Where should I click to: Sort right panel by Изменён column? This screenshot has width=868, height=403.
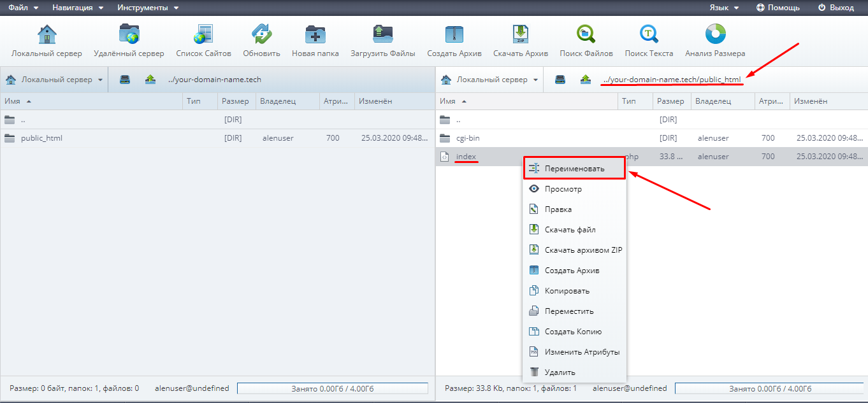pyautogui.click(x=828, y=101)
